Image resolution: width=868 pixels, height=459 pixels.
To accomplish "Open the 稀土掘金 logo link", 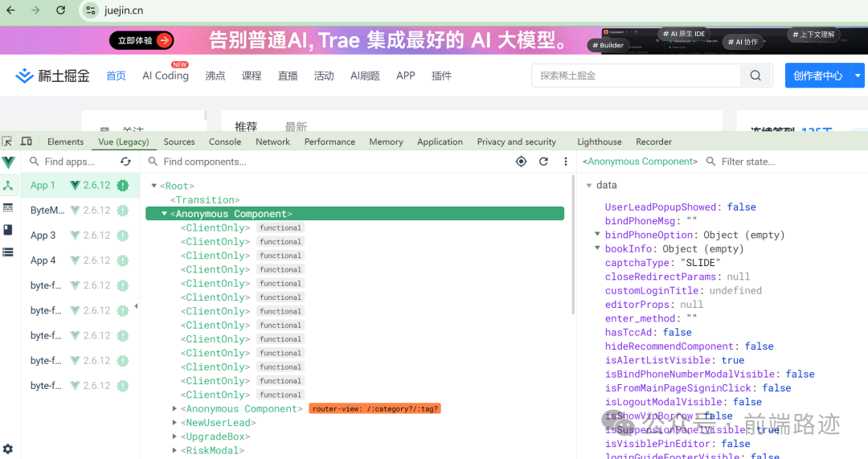I will pos(52,76).
